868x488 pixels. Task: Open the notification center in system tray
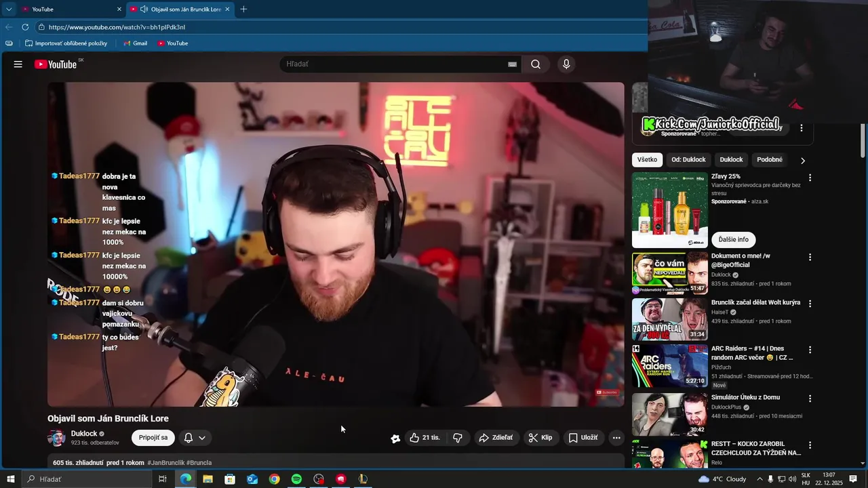click(853, 479)
